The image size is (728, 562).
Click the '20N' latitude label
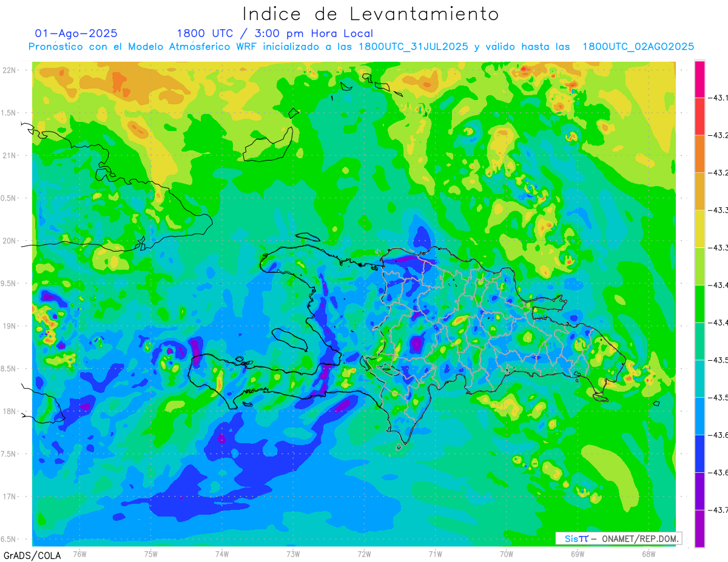9,241
